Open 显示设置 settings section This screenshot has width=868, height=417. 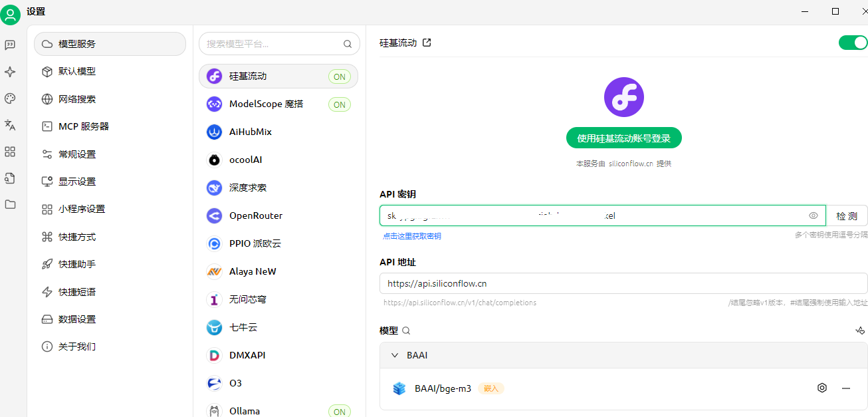pyautogui.click(x=110, y=182)
